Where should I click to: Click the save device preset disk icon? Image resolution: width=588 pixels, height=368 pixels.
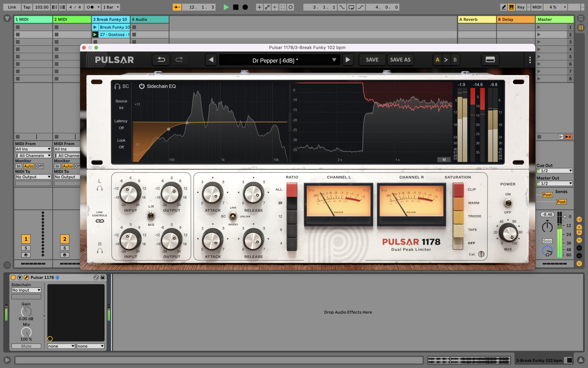point(102,277)
